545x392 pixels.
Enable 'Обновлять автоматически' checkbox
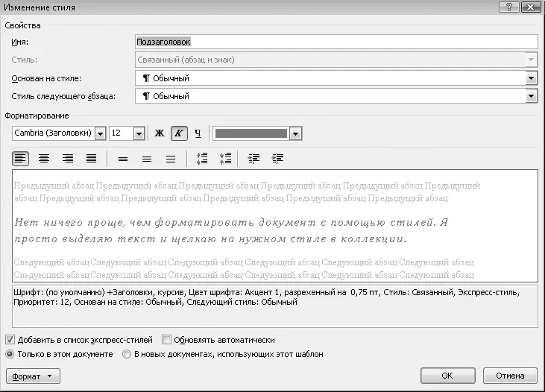point(168,339)
